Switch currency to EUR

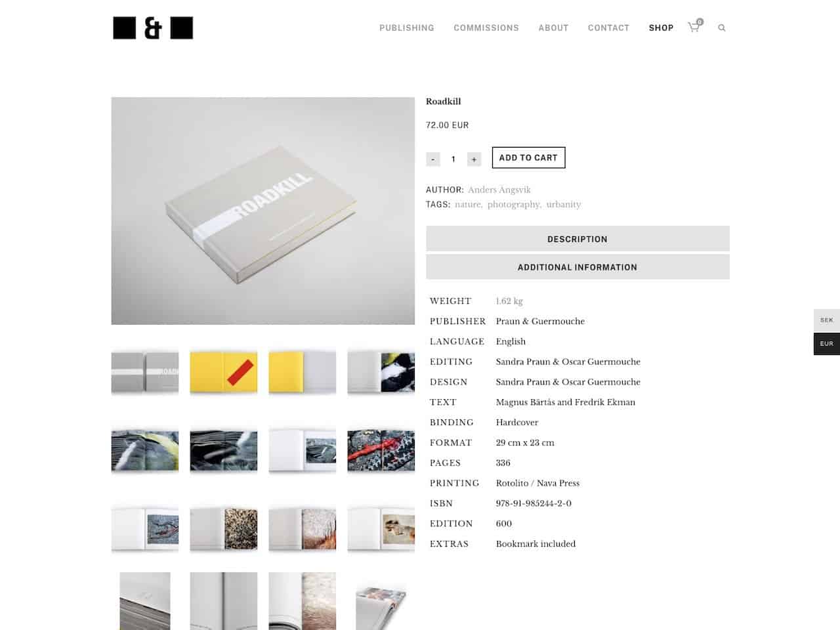[x=827, y=344]
